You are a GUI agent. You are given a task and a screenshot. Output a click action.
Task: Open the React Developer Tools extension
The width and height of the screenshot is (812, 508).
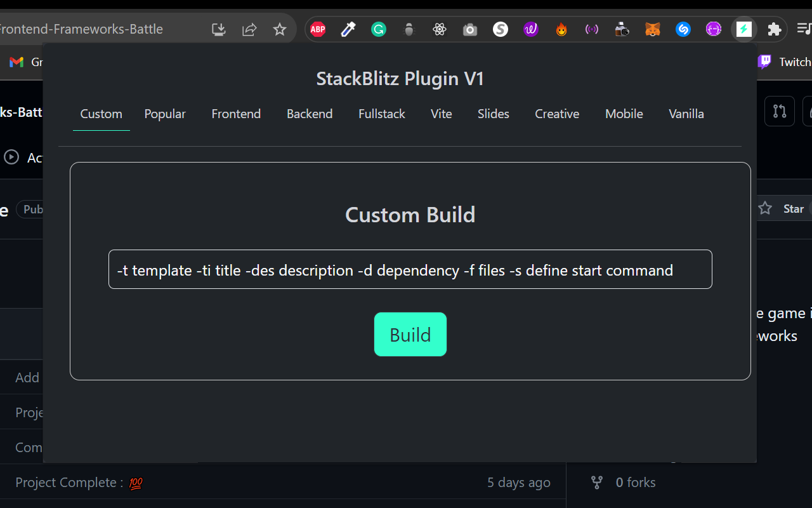tap(440, 29)
